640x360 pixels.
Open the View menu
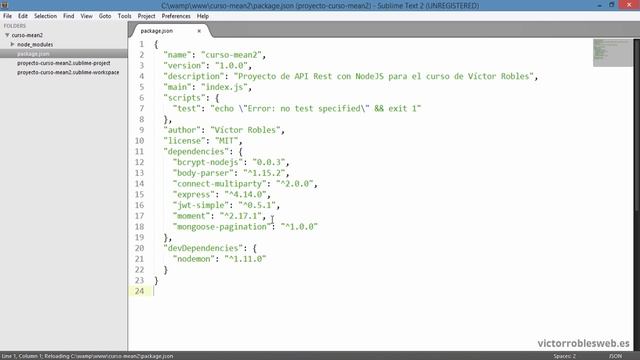coord(87,16)
